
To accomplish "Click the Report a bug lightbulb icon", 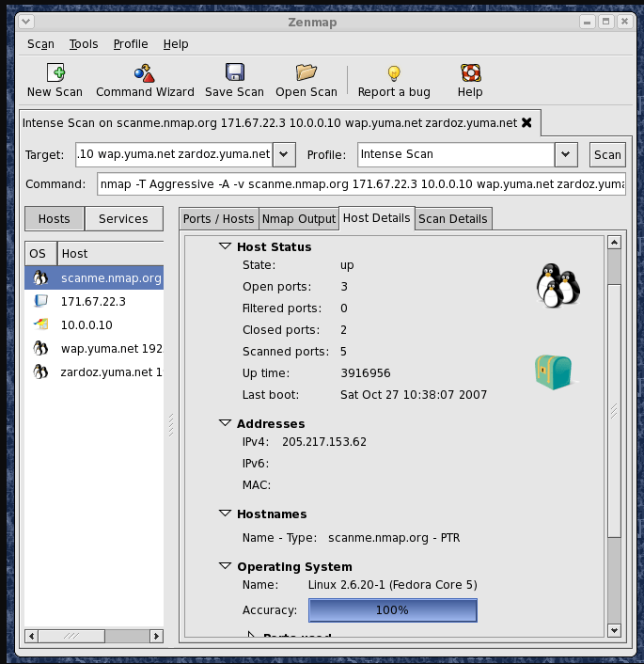I will click(394, 73).
